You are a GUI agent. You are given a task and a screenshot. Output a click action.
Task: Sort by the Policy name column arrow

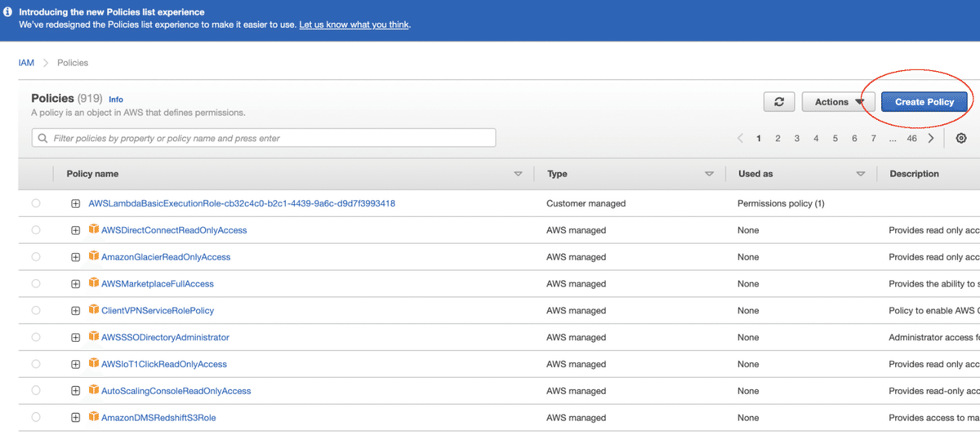tap(518, 174)
